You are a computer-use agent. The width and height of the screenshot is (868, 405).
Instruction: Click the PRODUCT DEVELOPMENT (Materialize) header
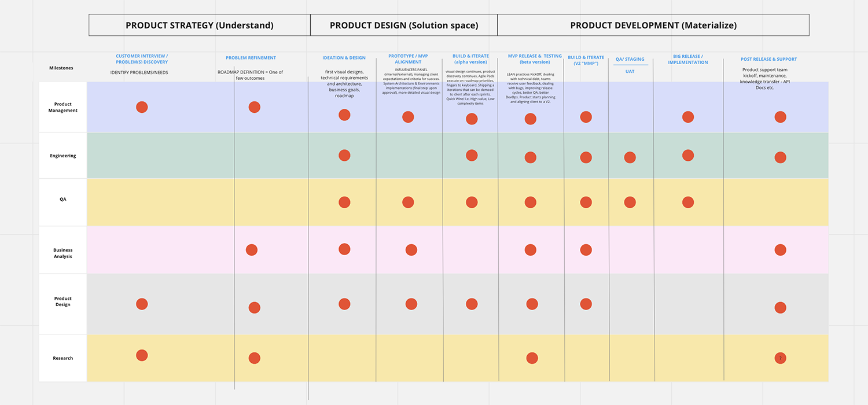(653, 25)
